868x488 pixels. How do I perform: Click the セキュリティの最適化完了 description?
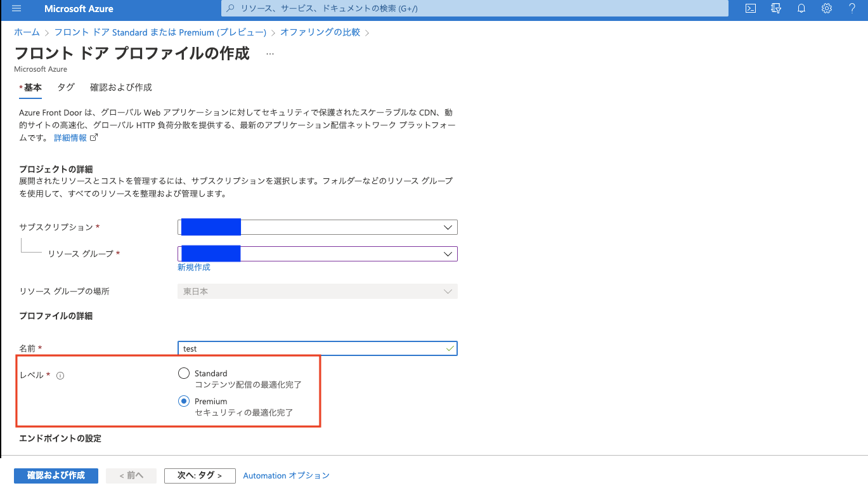click(244, 412)
